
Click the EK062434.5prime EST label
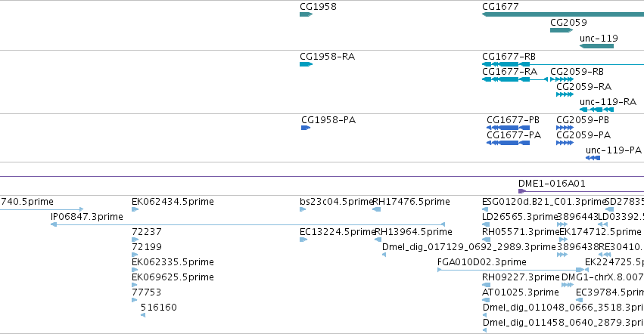(173, 202)
